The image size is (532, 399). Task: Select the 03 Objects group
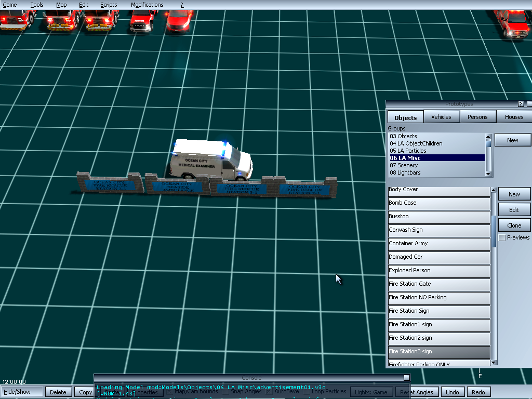coord(437,136)
